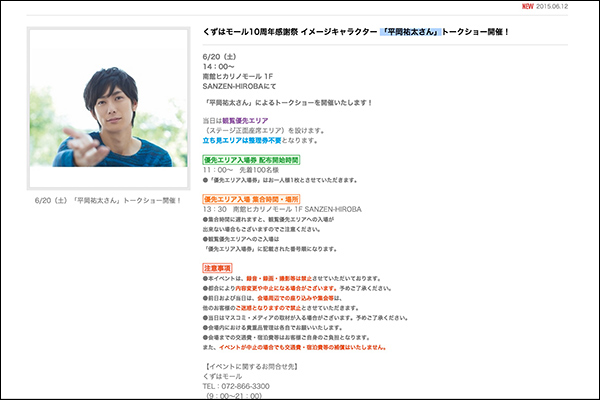Click the red label 注意事項

217,268
